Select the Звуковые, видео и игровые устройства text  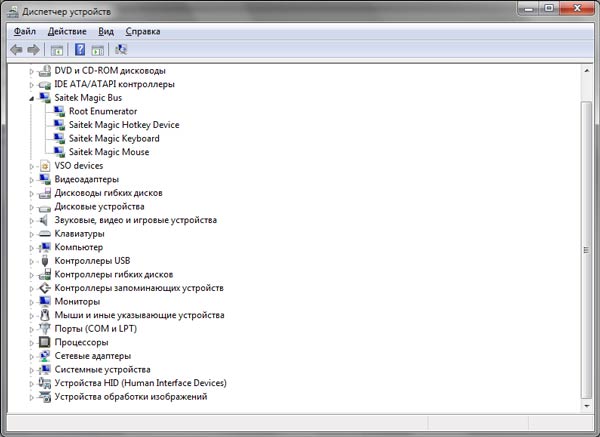pos(136,220)
